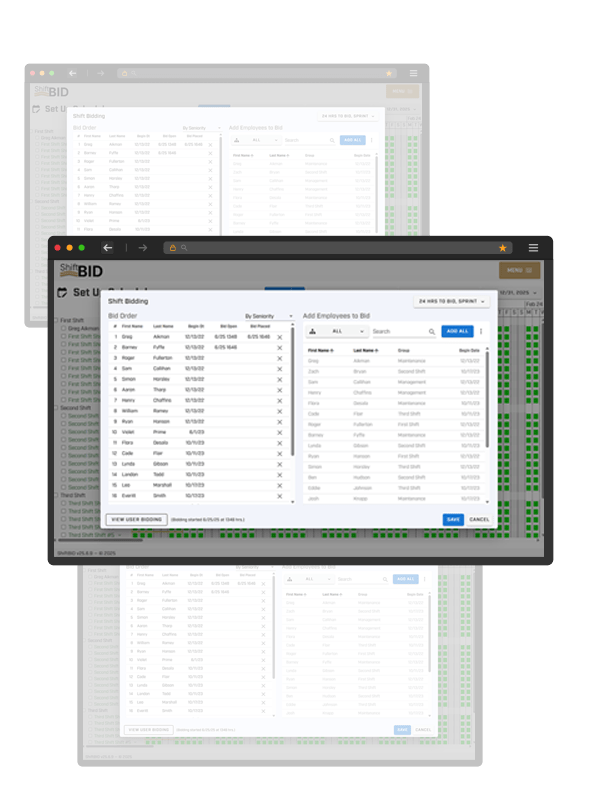This screenshot has width=600, height=800.
Task: Click ADD ALL in the front window
Action: click(x=457, y=332)
